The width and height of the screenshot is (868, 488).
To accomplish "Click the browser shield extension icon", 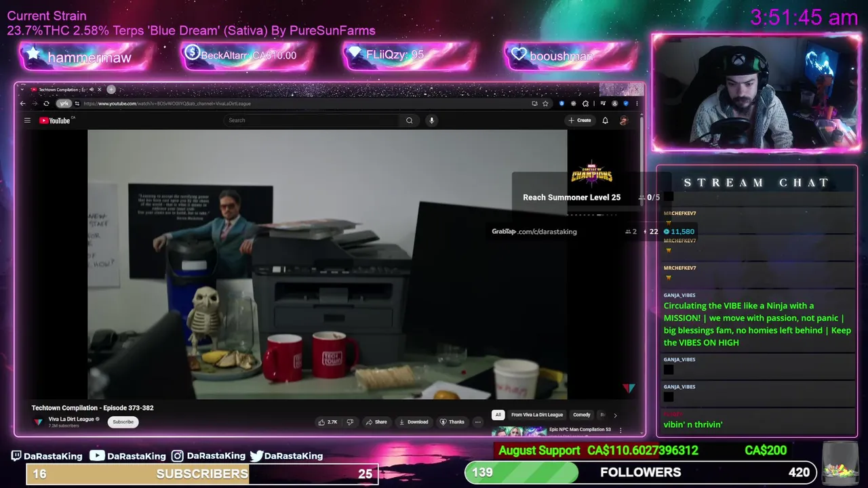I will coord(562,104).
